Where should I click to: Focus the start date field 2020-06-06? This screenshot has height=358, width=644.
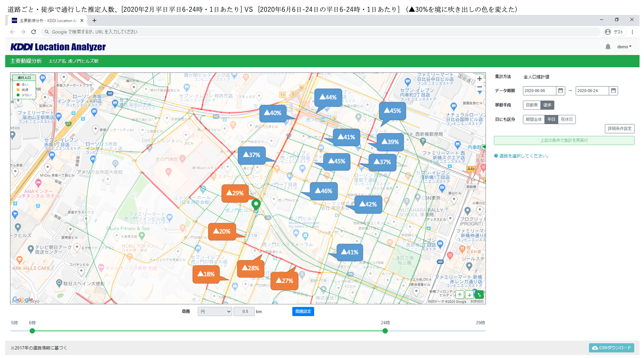tap(540, 91)
